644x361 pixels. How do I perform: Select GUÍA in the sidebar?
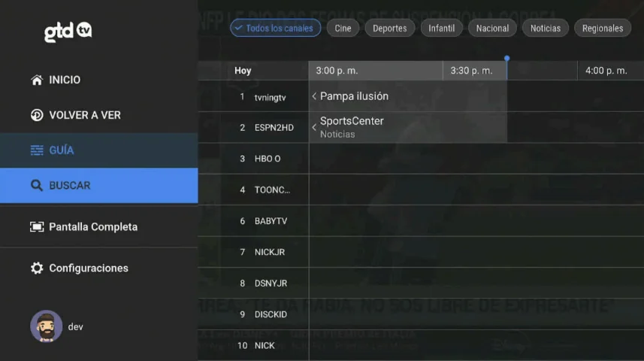(99, 150)
